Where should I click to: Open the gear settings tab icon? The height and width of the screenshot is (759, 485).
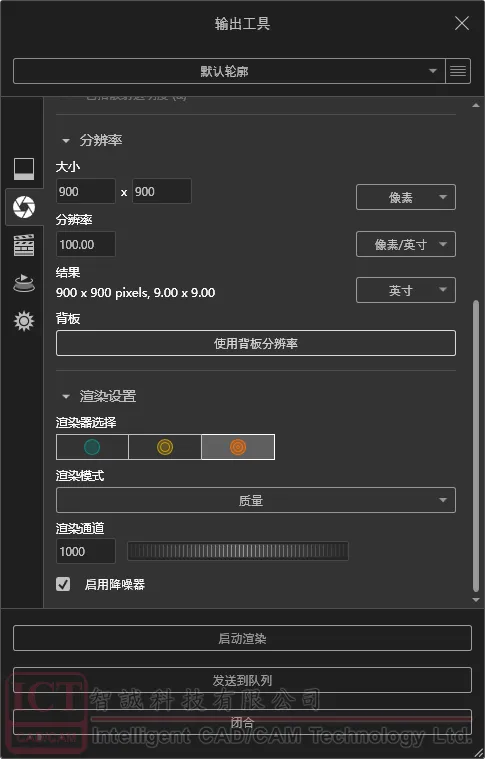[23, 320]
